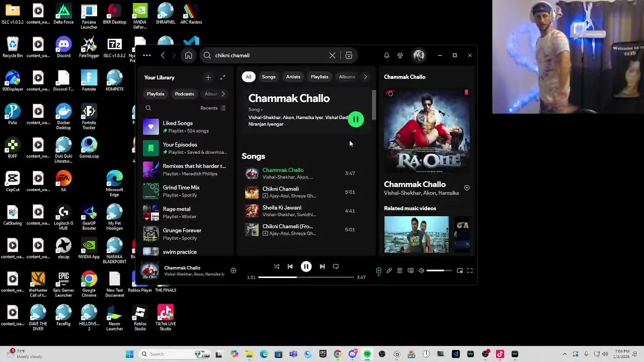
Task: Search within Your Library
Action: click(x=148, y=108)
